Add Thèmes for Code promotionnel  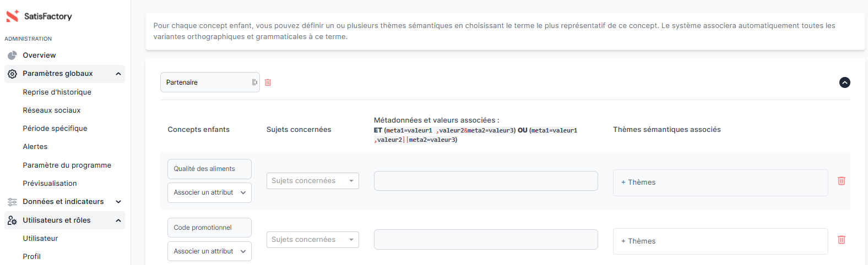click(x=639, y=241)
